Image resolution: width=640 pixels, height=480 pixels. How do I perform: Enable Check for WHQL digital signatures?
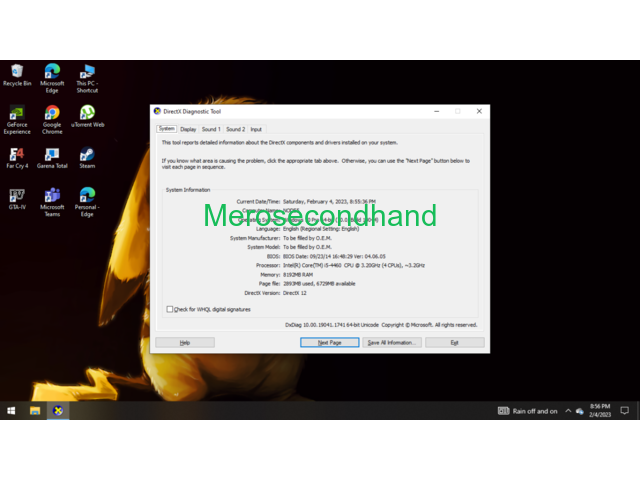(x=170, y=309)
